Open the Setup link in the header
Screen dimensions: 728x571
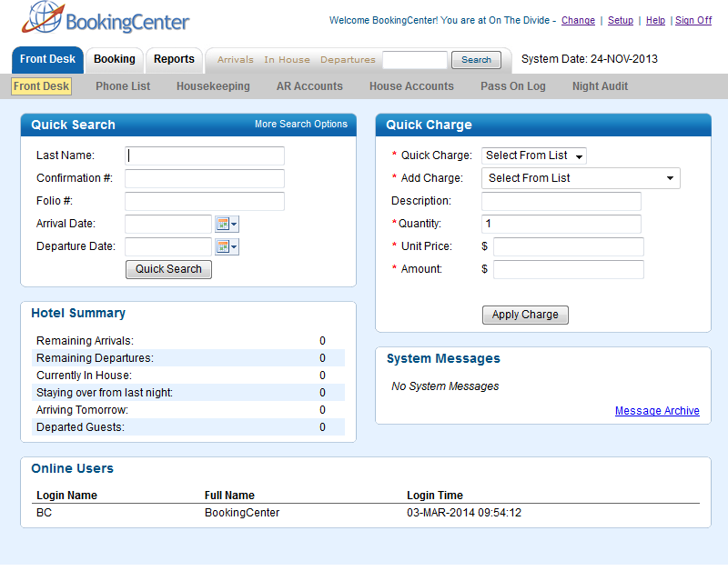click(x=621, y=20)
